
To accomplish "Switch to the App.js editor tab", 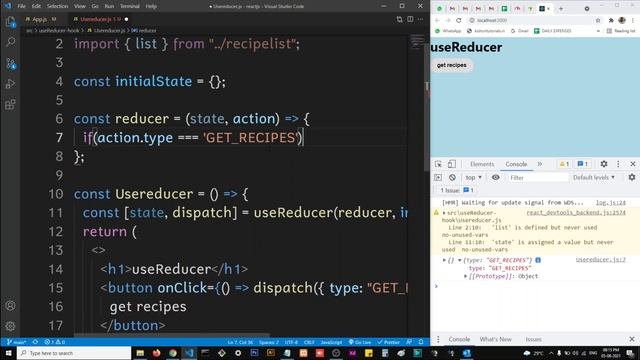I will 40,19.
